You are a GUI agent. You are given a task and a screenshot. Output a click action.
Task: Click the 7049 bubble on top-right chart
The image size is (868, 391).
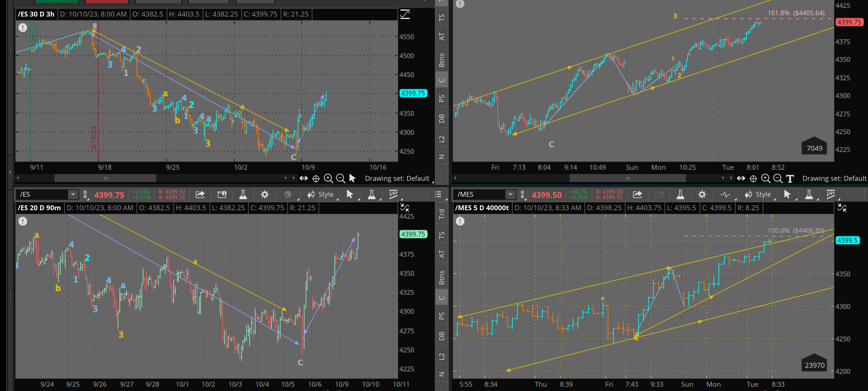(x=814, y=146)
